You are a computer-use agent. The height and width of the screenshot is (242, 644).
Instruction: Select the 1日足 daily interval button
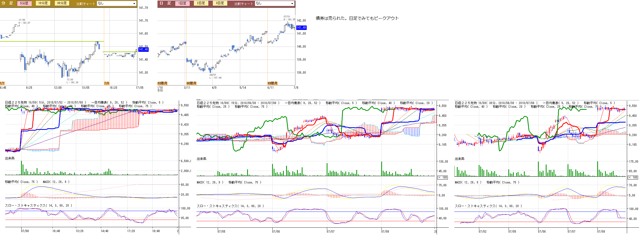(182, 3)
